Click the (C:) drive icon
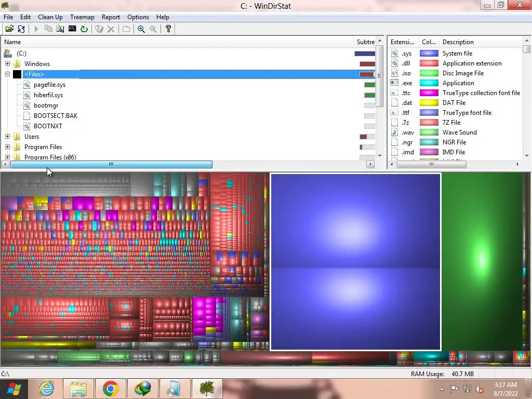The image size is (532, 399). coord(8,54)
